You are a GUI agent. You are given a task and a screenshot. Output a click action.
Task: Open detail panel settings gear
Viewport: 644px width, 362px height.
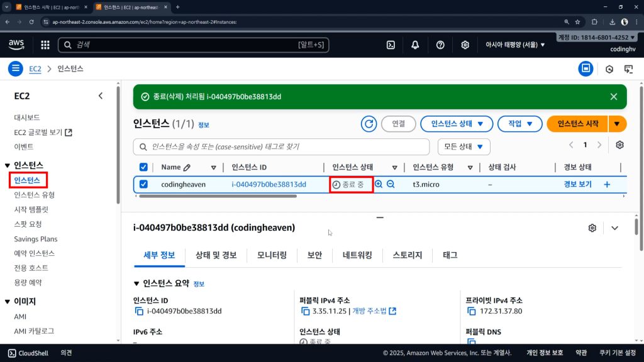(x=592, y=228)
